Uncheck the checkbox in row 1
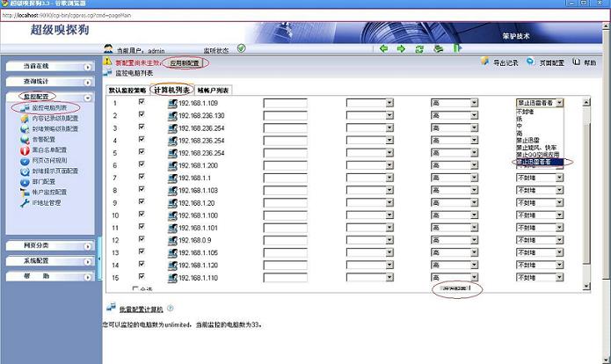Viewport: 611px width, 364px height. coord(141,102)
